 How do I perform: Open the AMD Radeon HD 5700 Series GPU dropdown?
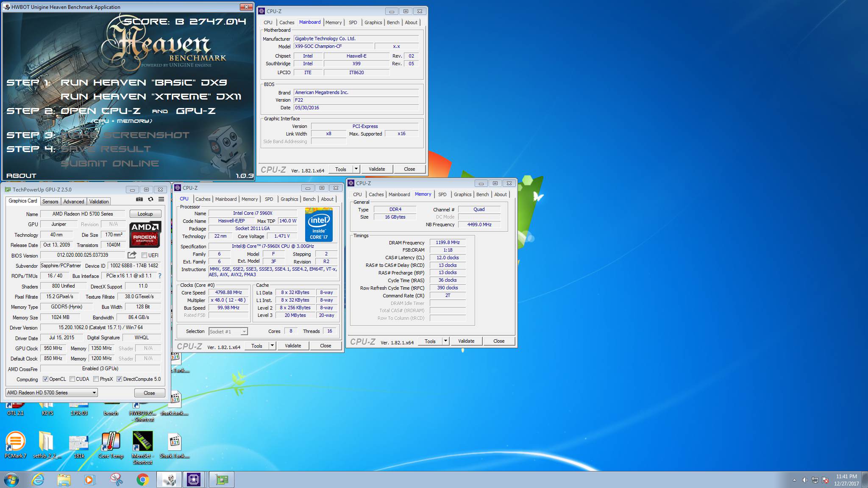52,393
